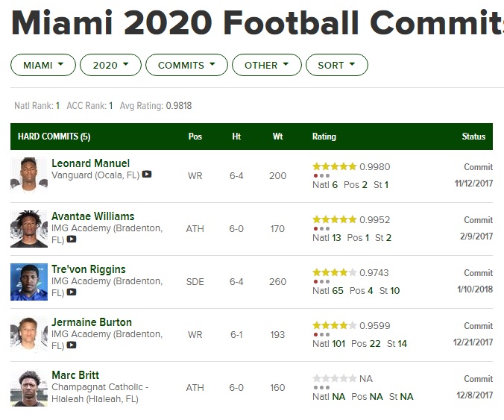Screen dimensions: 504x420
Task: Click Leonard Manuel's star rating
Action: (x=334, y=167)
